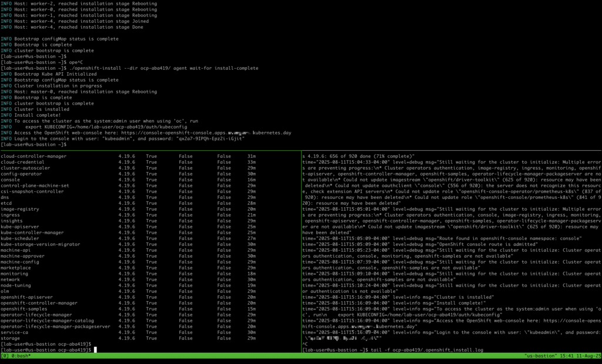Viewport: 602px width, 364px height.
Task: Click the "us-bastion" hostname in the tmux status bar
Action: [541, 356]
